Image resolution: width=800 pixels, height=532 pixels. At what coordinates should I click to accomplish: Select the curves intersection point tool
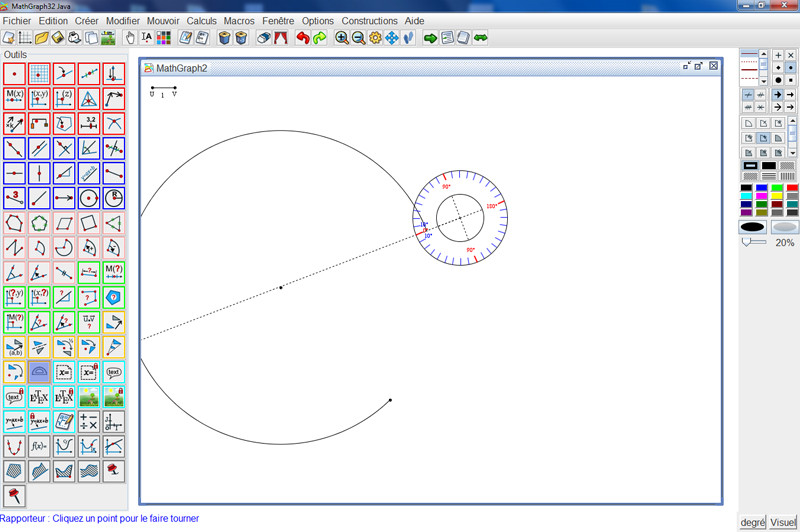click(x=114, y=123)
